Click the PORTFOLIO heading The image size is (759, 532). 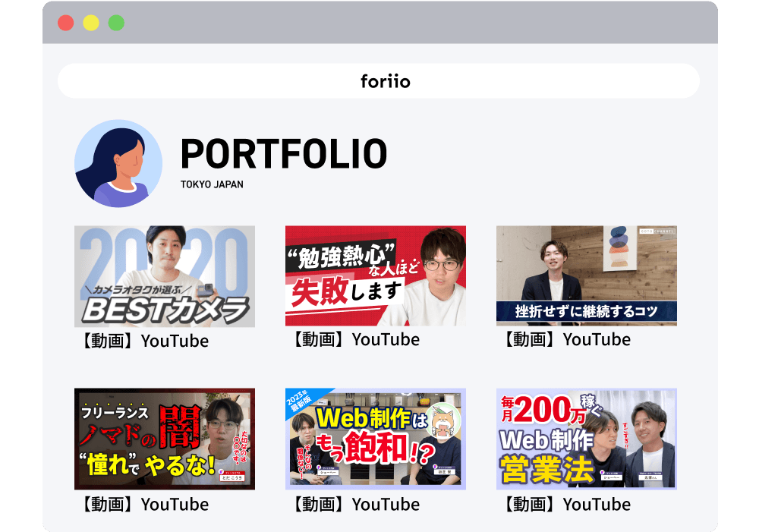tap(283, 154)
